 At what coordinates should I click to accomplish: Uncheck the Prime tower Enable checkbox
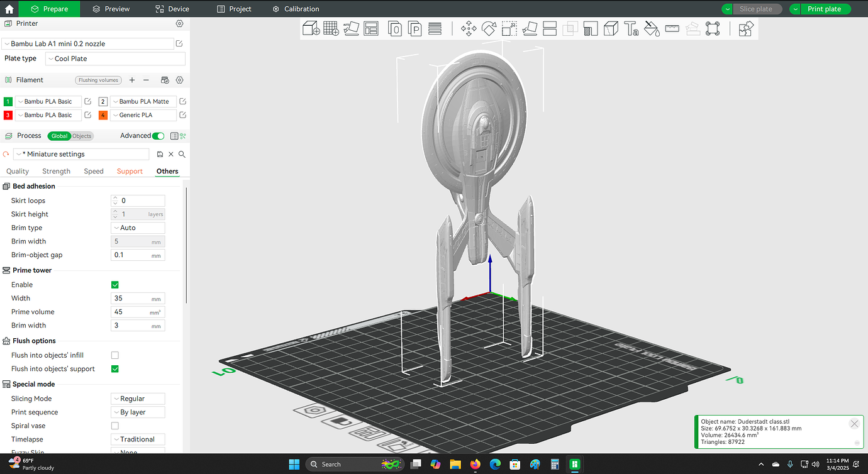click(x=114, y=285)
